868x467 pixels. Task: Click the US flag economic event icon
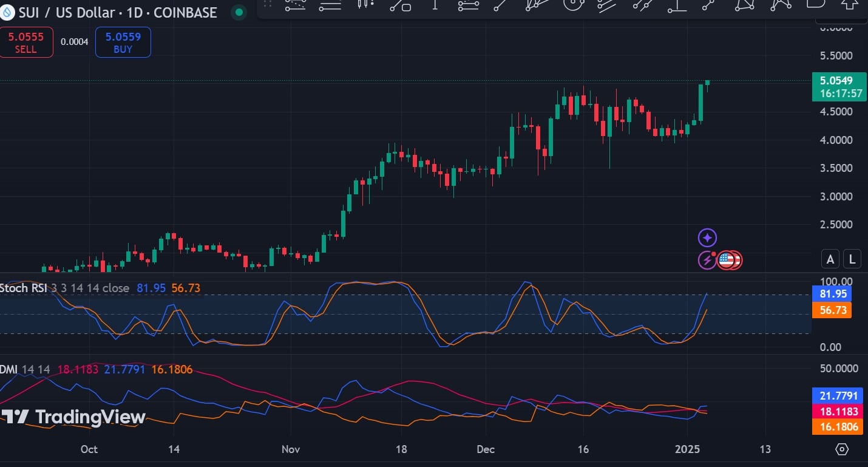726,261
